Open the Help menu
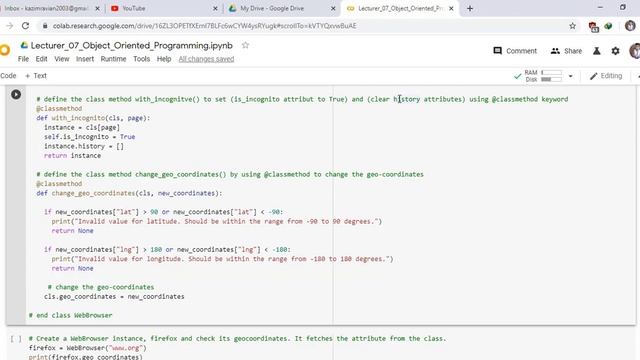The height and width of the screenshot is (360, 640). 164,59
